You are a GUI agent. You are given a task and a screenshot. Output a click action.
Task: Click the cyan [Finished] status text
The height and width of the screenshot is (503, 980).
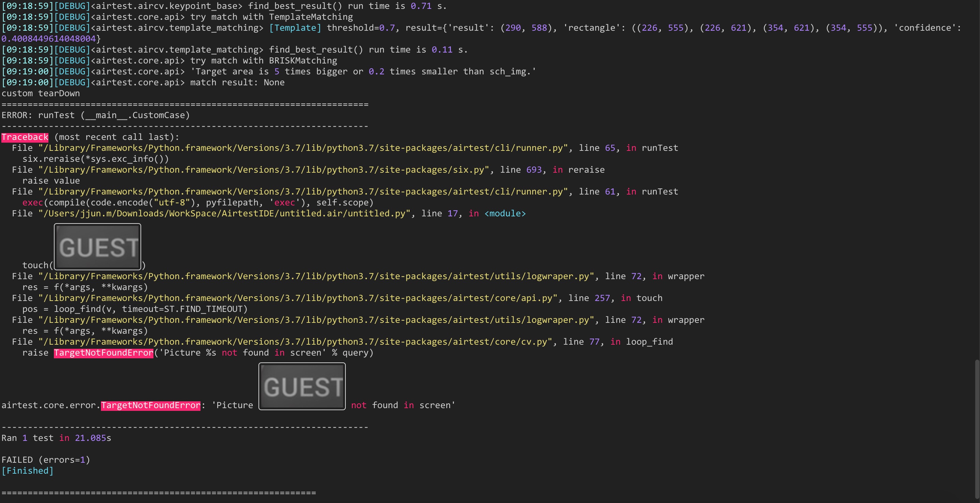coord(27,471)
